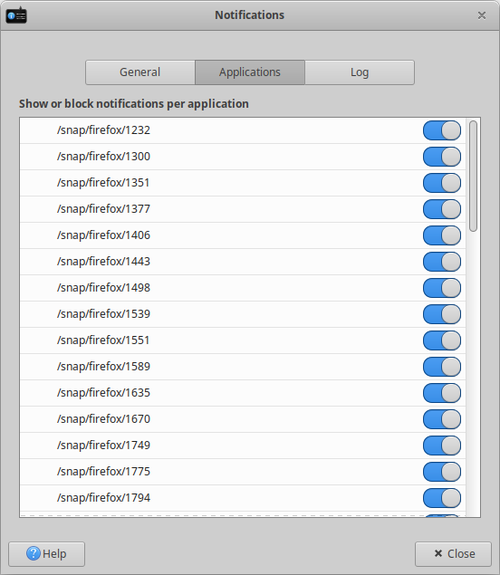Switch to the General tab
500x575 pixels.
click(140, 72)
